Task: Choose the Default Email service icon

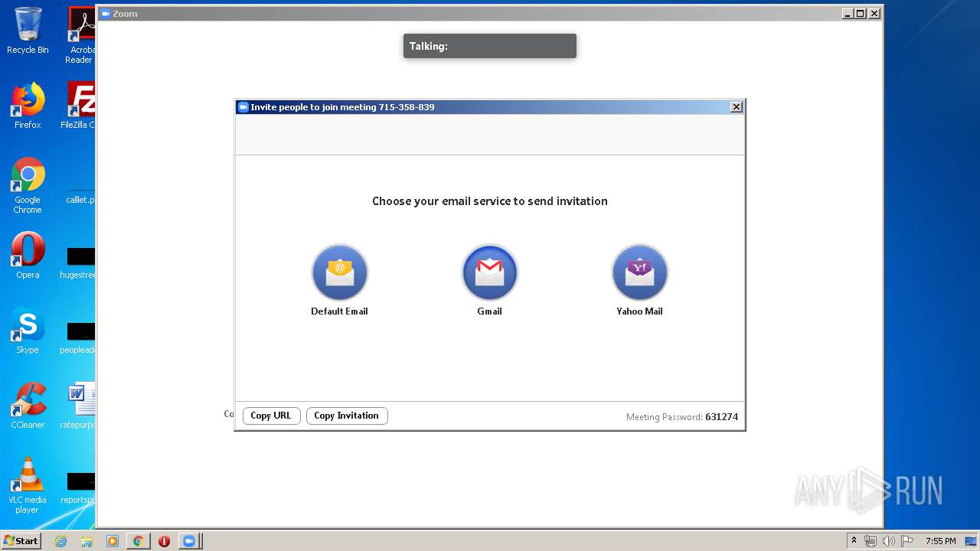Action: [340, 272]
